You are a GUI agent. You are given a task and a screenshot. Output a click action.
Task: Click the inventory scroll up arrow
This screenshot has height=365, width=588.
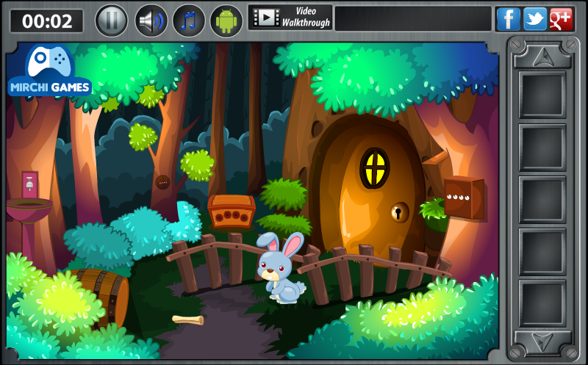coord(542,57)
